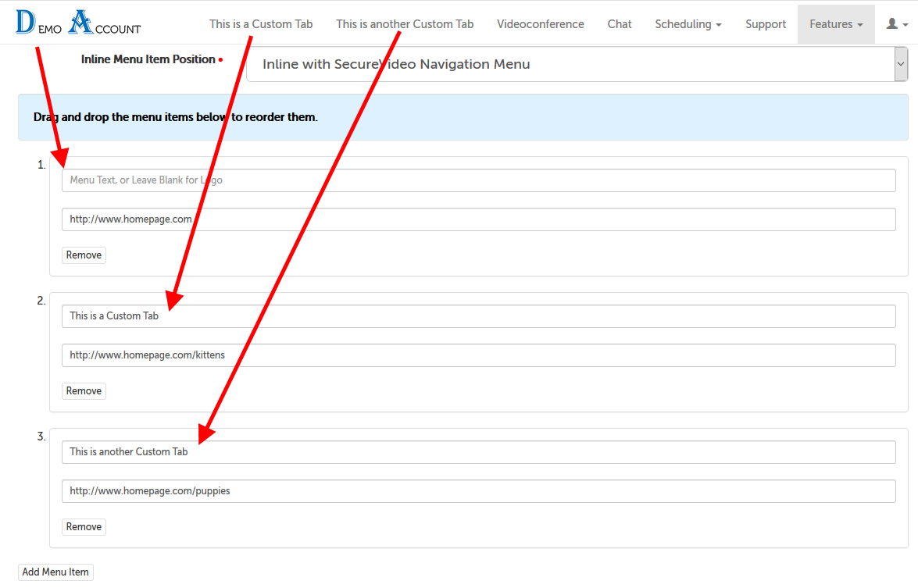Click the 'This is a Custom Tab' text field
Image resolution: width=918 pixels, height=588 pixels.
click(478, 315)
